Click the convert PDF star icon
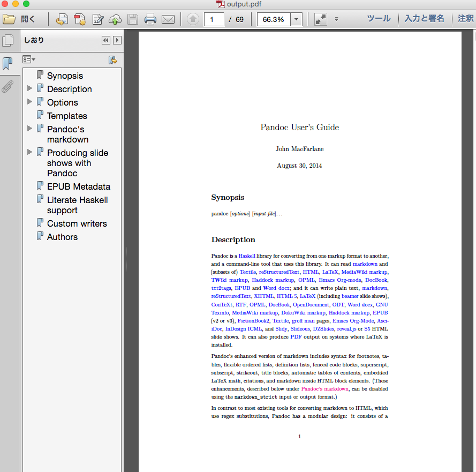The width and height of the screenshot is (476, 472). [x=80, y=19]
